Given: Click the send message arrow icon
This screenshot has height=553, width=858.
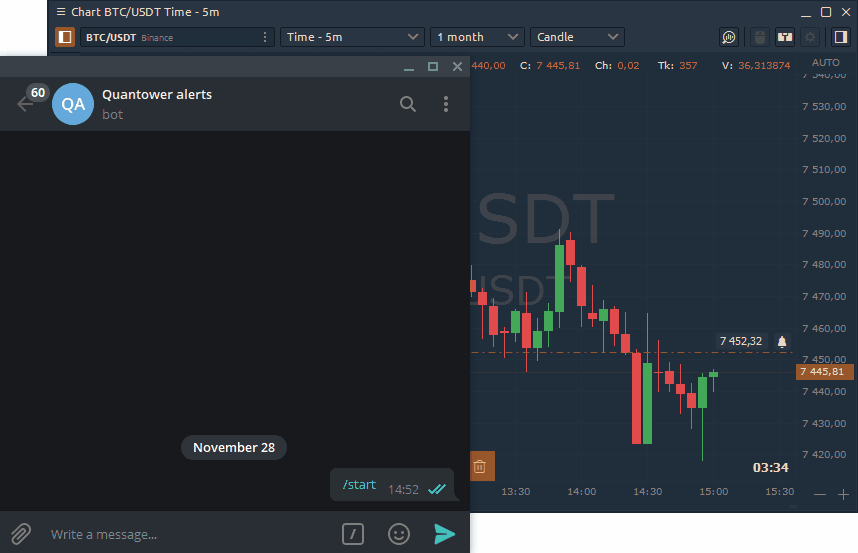Looking at the screenshot, I should tap(445, 534).
